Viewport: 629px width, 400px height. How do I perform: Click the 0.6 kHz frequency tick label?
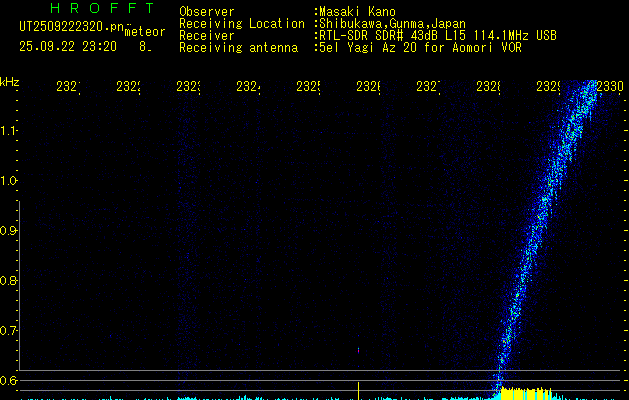pos(8,380)
